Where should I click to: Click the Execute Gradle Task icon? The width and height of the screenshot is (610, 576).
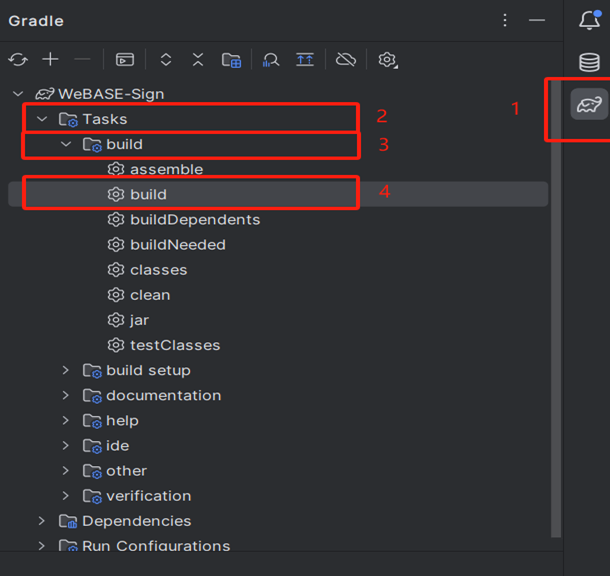[x=125, y=60]
